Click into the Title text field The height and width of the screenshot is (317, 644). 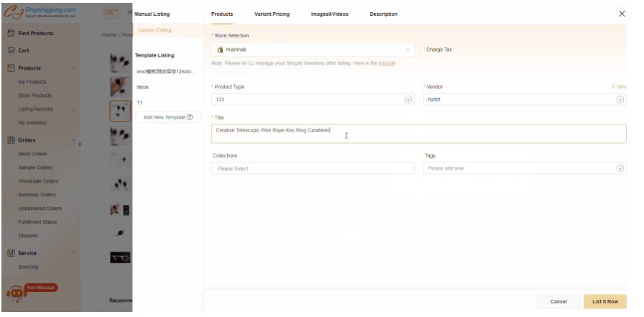[x=418, y=133]
